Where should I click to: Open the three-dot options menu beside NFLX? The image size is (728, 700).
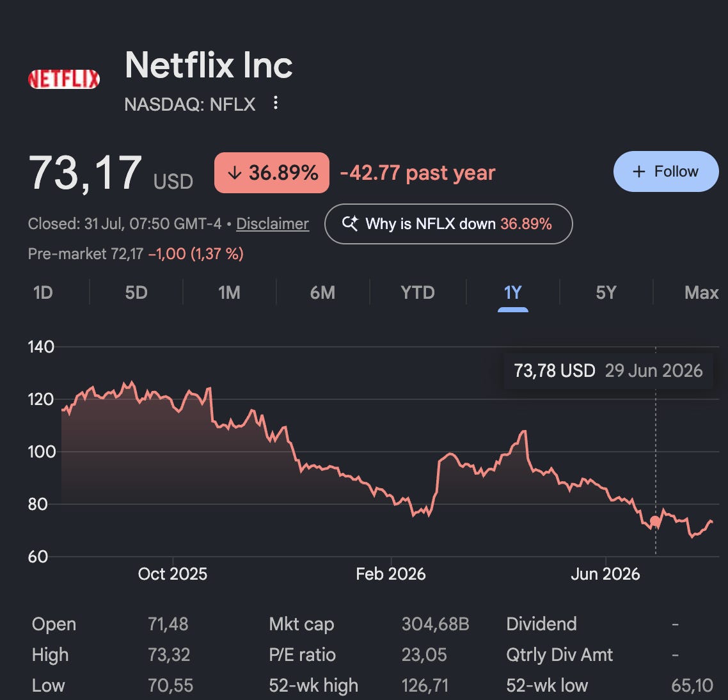(x=275, y=103)
